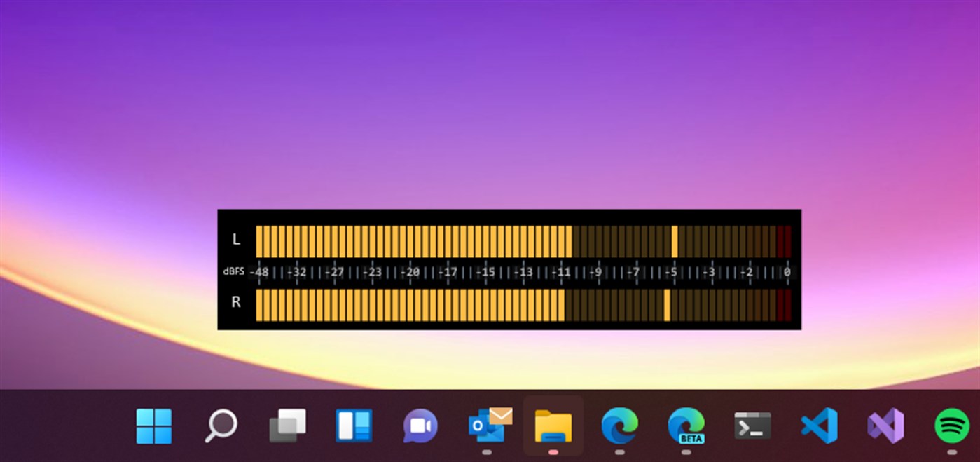Viewport: 980px width, 462px height.
Task: Open Windows Search
Action: (x=220, y=427)
